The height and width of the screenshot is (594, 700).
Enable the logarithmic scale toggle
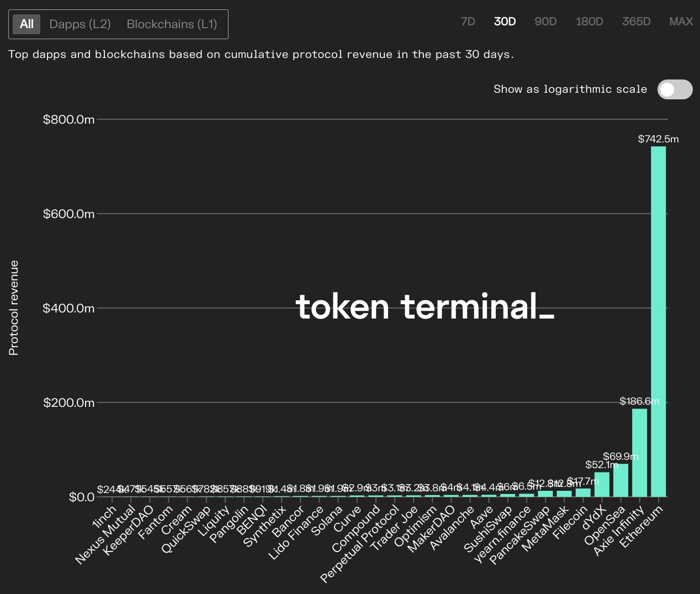(675, 89)
